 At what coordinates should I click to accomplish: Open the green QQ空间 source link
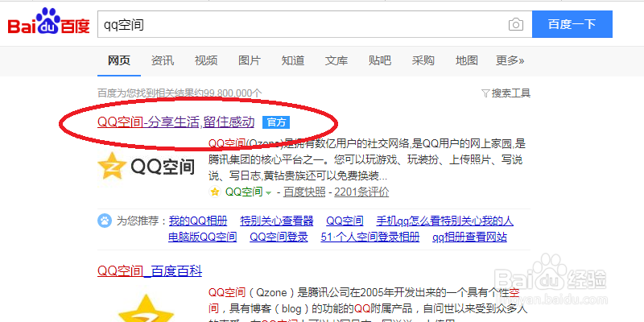[244, 192]
